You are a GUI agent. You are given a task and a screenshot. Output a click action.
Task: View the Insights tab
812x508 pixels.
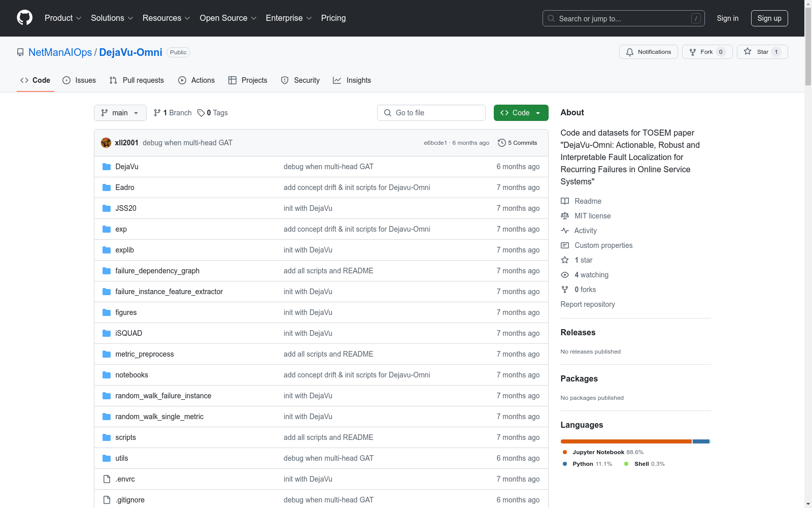(x=352, y=80)
